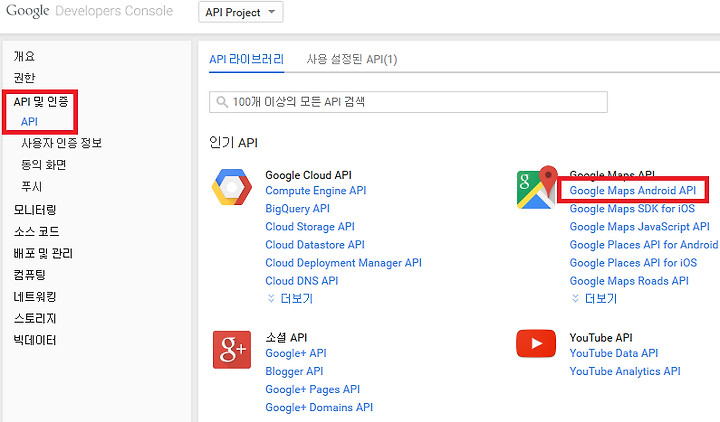This screenshot has height=422, width=720.
Task: Open the YouTube Analytics API link
Action: (625, 371)
